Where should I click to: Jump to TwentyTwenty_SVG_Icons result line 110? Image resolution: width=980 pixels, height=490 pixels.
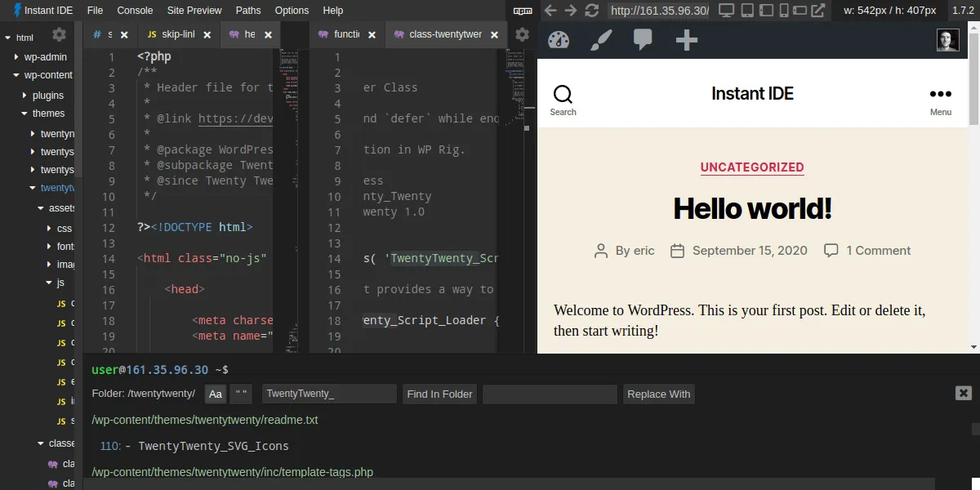(x=194, y=446)
